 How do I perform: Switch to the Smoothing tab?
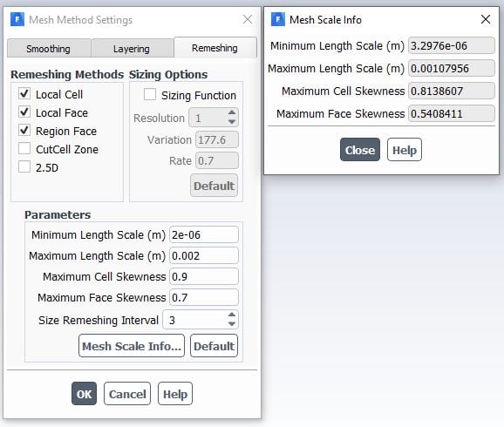49,49
